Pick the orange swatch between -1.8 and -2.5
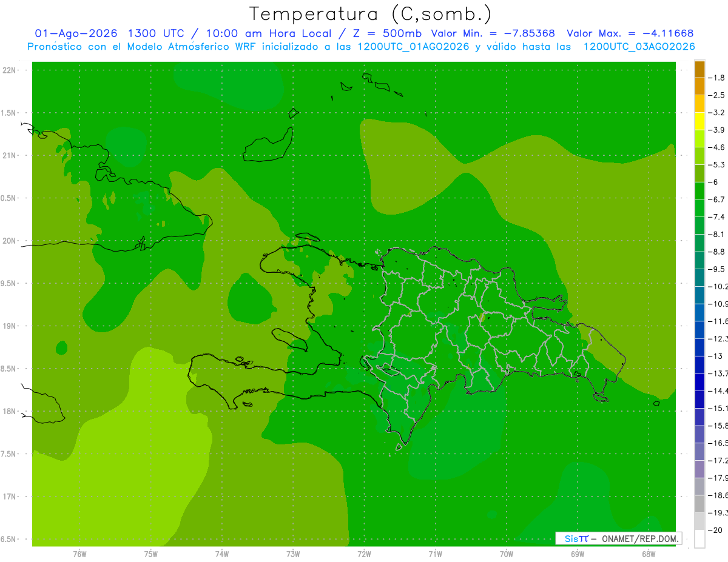This screenshot has height=562, width=728. 699,86
